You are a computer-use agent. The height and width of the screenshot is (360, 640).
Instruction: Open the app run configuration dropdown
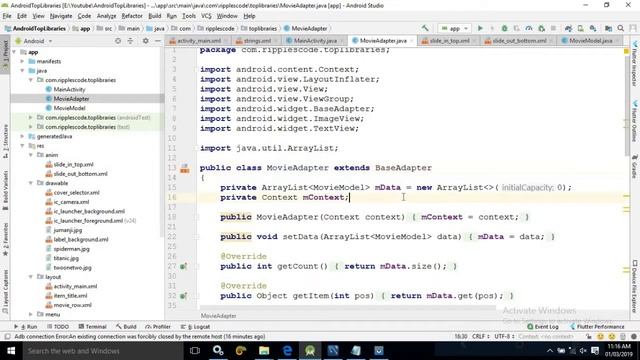pyautogui.click(x=454, y=28)
